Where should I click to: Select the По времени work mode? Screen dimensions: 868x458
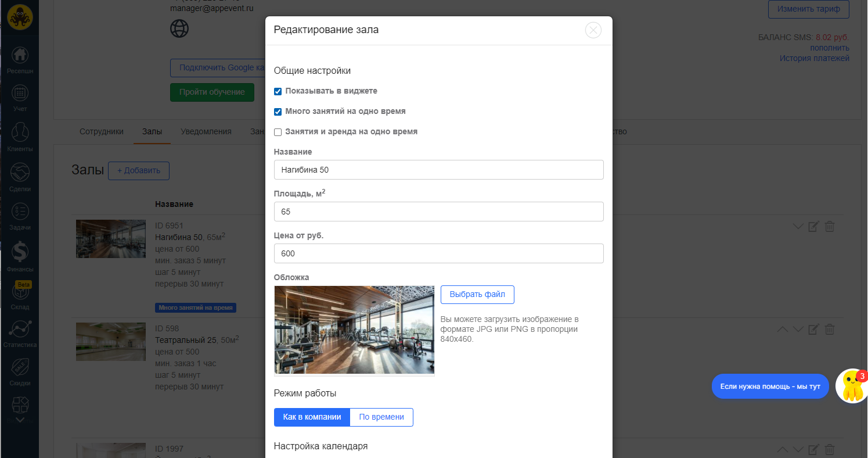tap(381, 417)
